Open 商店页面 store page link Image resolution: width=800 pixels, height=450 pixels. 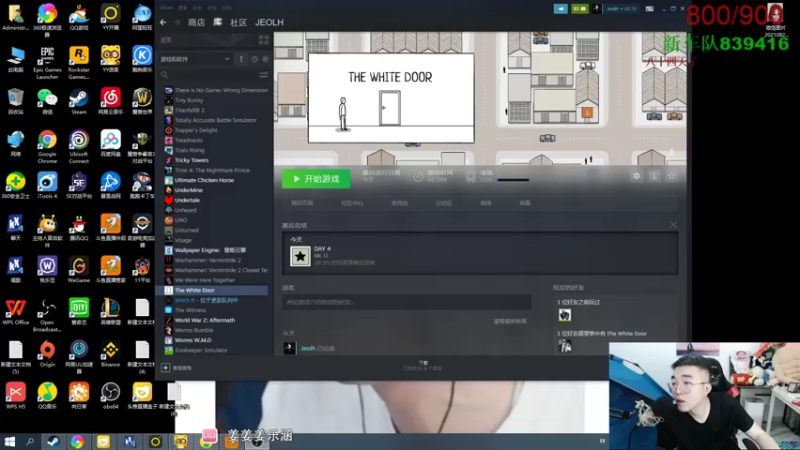click(x=302, y=203)
